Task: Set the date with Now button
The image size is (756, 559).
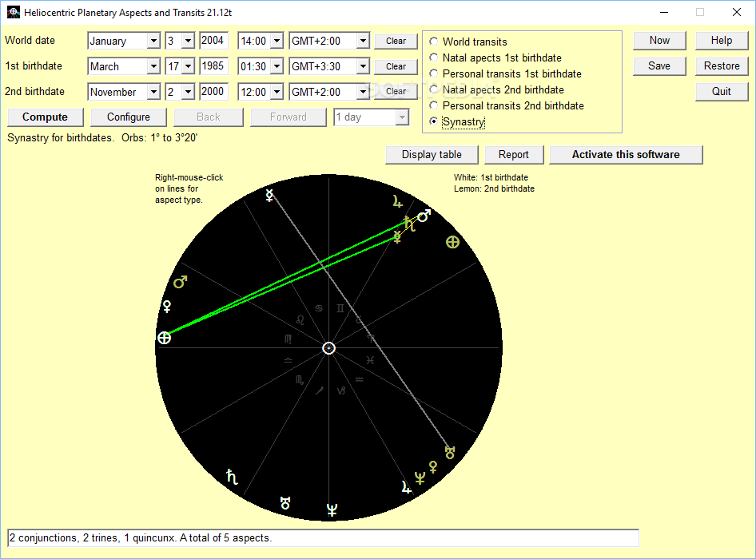Action: pos(659,41)
